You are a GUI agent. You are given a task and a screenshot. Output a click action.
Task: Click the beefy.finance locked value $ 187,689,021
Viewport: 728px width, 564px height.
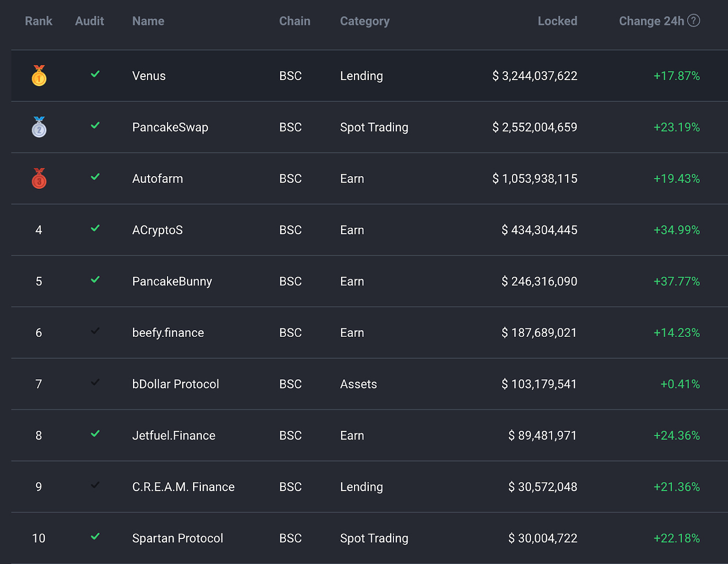click(539, 333)
